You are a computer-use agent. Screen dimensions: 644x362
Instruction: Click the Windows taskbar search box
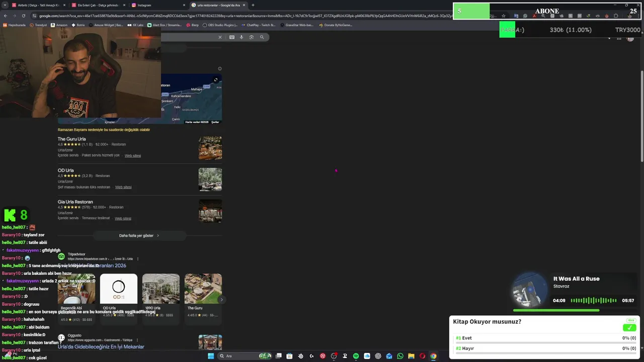(246, 356)
